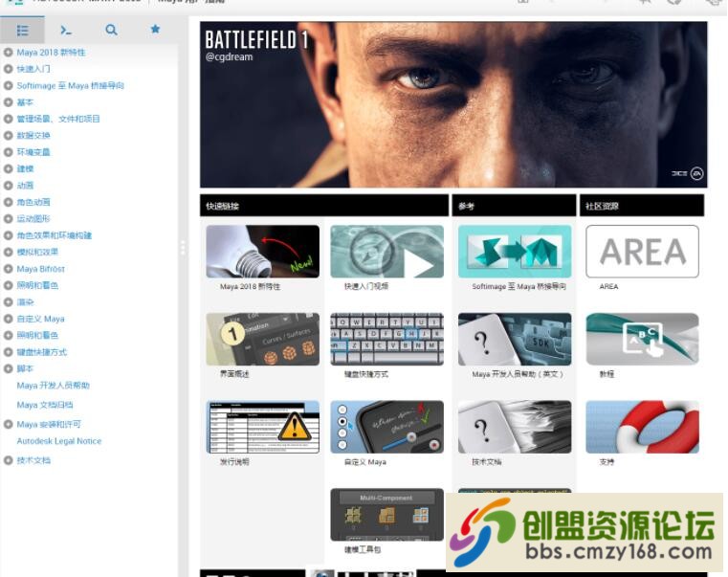Open the Maya Bifröst topic
The width and height of the screenshot is (728, 577).
pyautogui.click(x=41, y=269)
